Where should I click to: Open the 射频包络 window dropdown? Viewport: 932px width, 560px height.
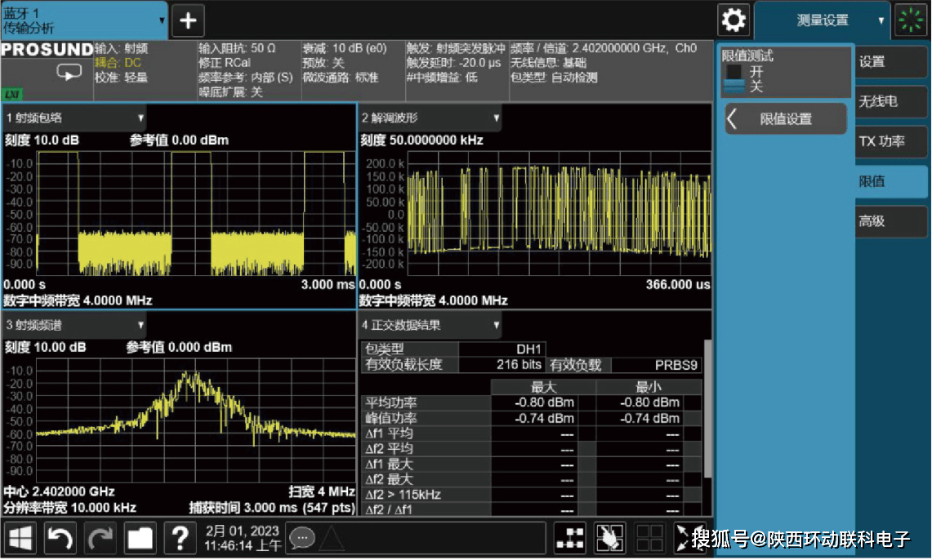coord(140,118)
